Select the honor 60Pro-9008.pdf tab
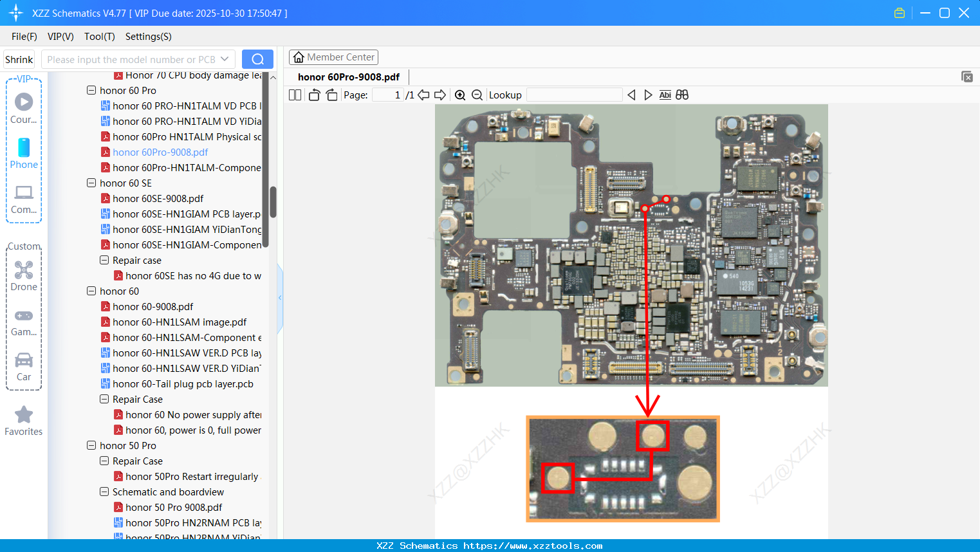This screenshot has height=552, width=980. point(349,77)
